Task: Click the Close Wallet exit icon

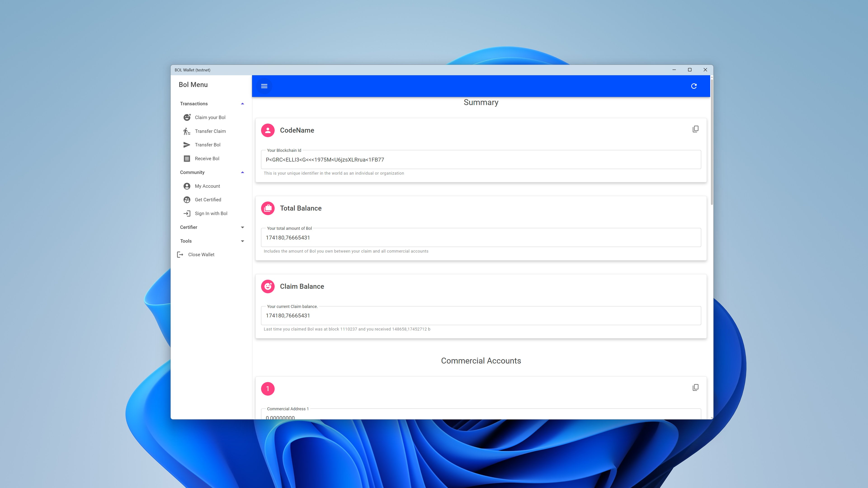Action: (x=180, y=255)
